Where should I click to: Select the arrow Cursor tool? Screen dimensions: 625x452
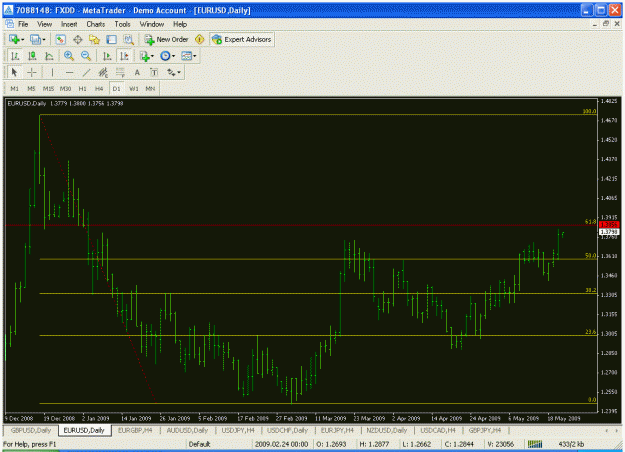tap(14, 73)
